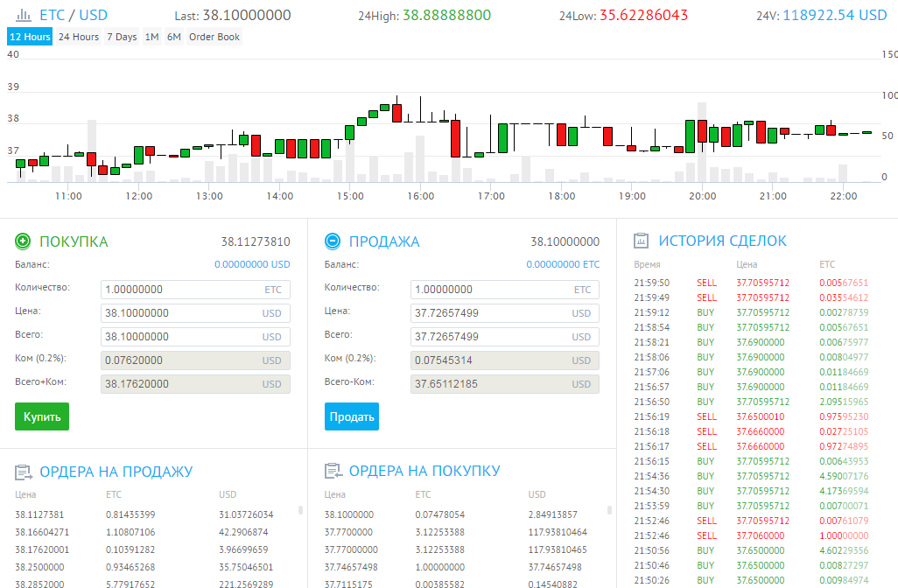Image resolution: width=898 pixels, height=588 pixels.
Task: Click the ОРДЕРА НА ПРОДАЖУ list icon
Action: coord(24,472)
